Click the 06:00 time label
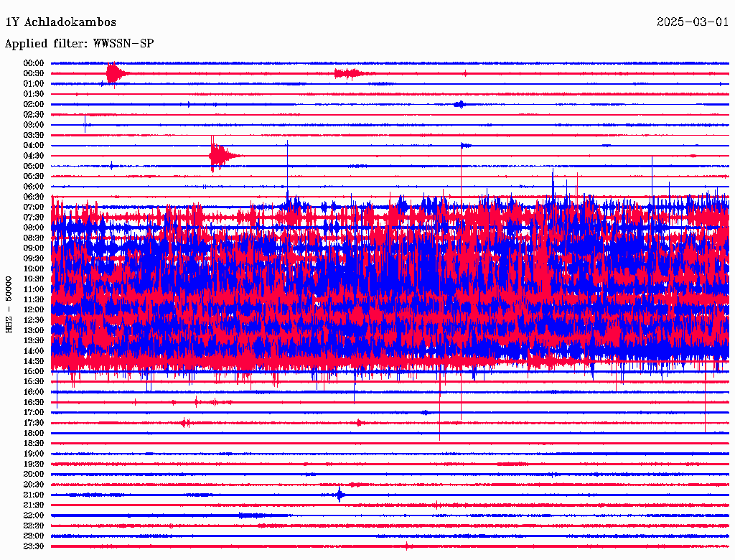 pyautogui.click(x=34, y=187)
